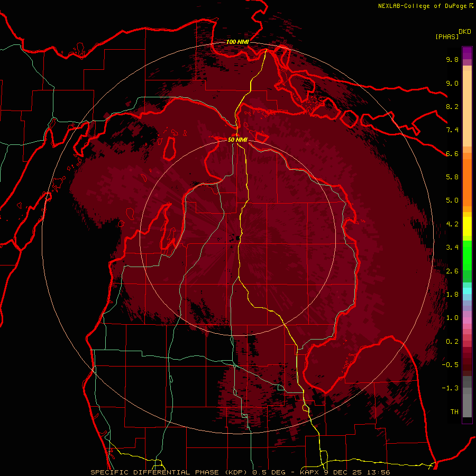Click the 50 NMI range ring label
Image resolution: width=476 pixels, height=476 pixels.
(x=237, y=140)
